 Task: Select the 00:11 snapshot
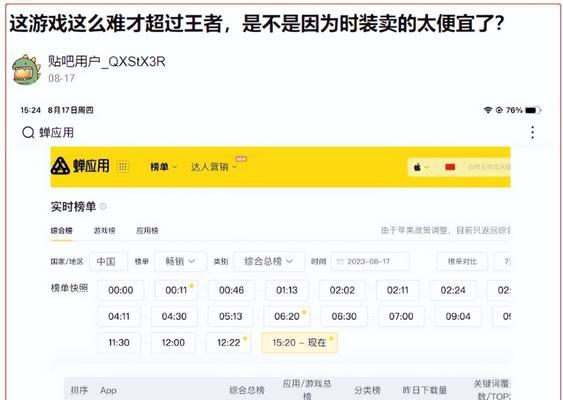176,290
